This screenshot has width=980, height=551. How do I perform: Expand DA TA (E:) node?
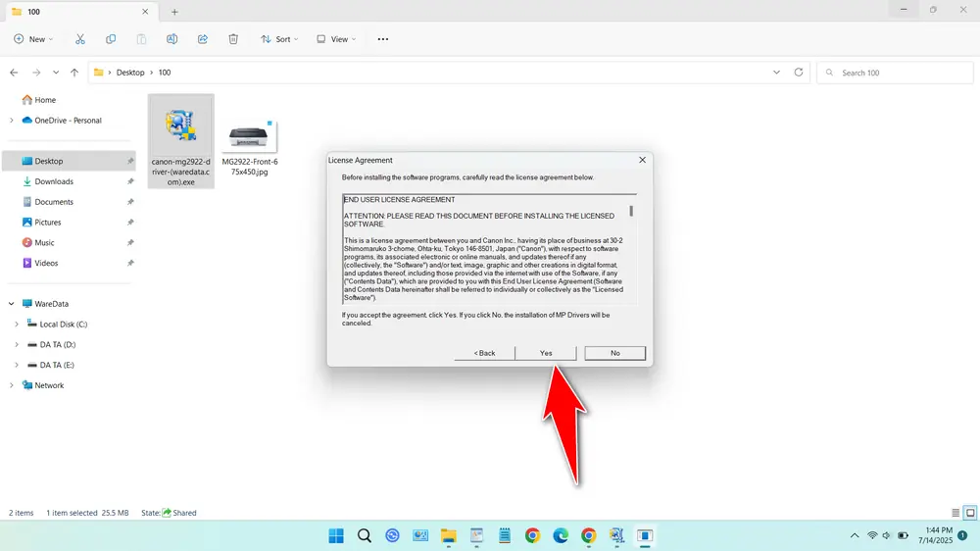[17, 366]
